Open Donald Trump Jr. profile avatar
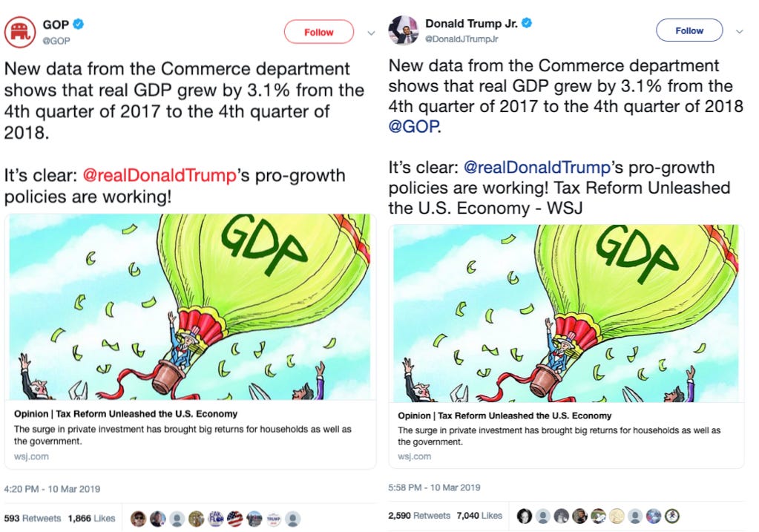This screenshot has width=759, height=532. 403,30
